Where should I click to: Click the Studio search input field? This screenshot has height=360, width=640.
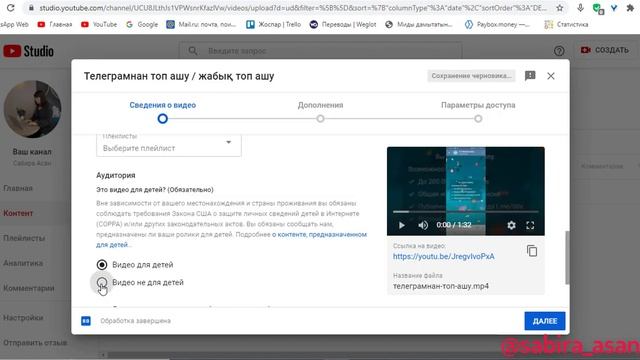320,51
